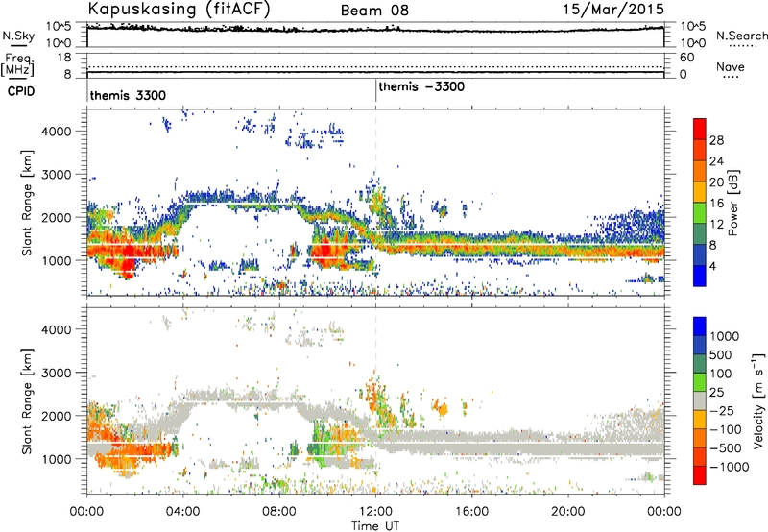Click the dotted line sample below "N.Search"
768x532 pixels.
tap(742, 46)
